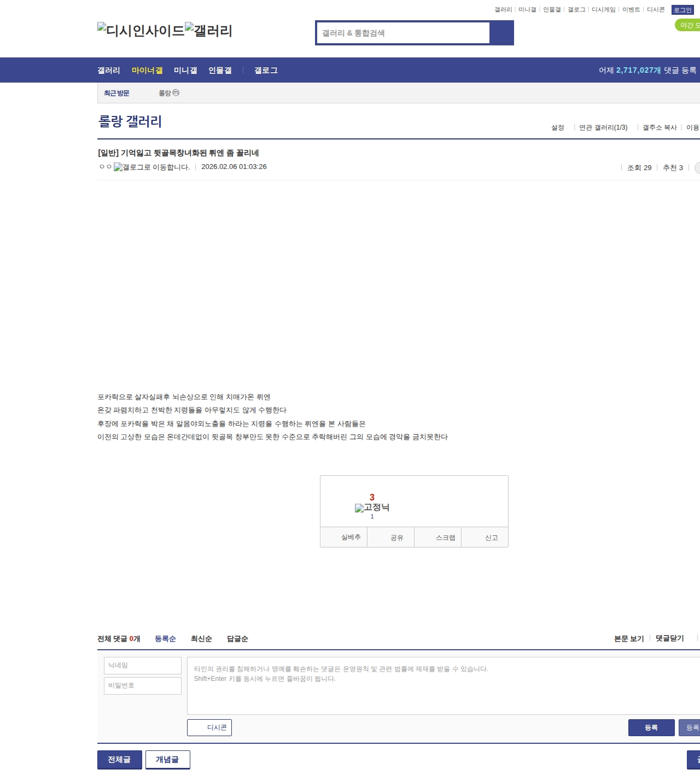Open 갤러리 in the blue navigation bar
Screen dimensions: 700x781
tap(109, 71)
